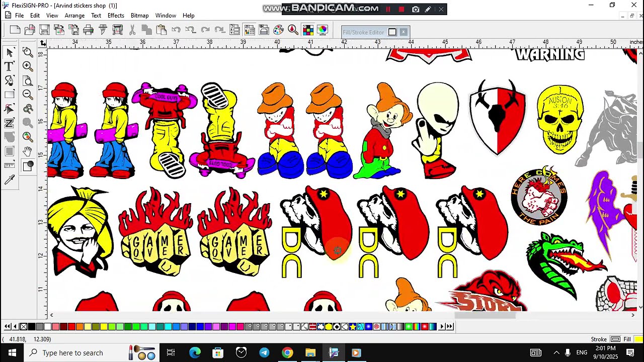Pick the orange palette swatch

[x=79, y=327]
